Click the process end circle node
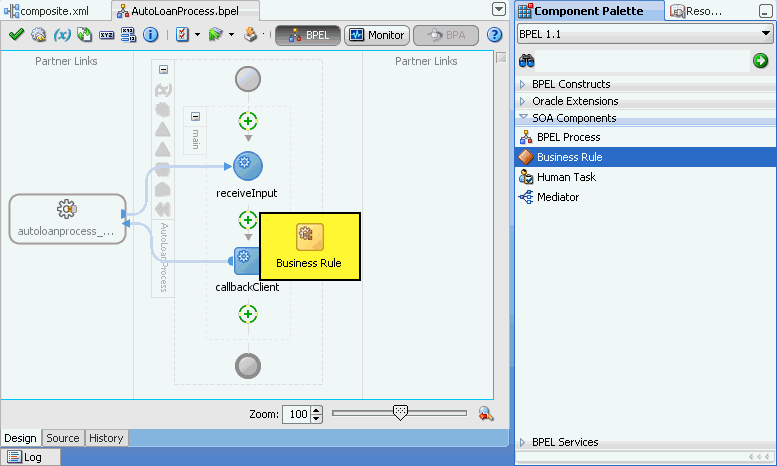The height and width of the screenshot is (466, 777). pyautogui.click(x=248, y=366)
